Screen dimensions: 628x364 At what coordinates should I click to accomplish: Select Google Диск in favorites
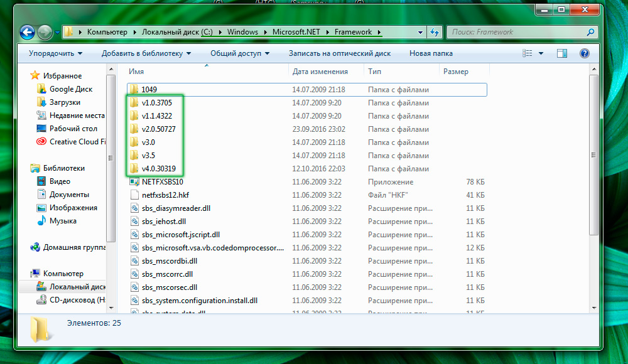click(70, 89)
